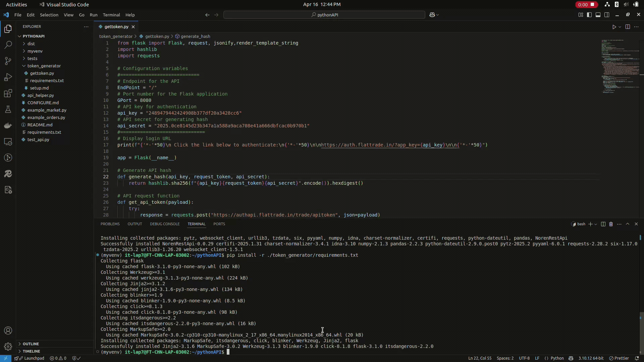Click Spaces: 2 indentation setting
Screen dimensions: 644x362
click(505, 358)
